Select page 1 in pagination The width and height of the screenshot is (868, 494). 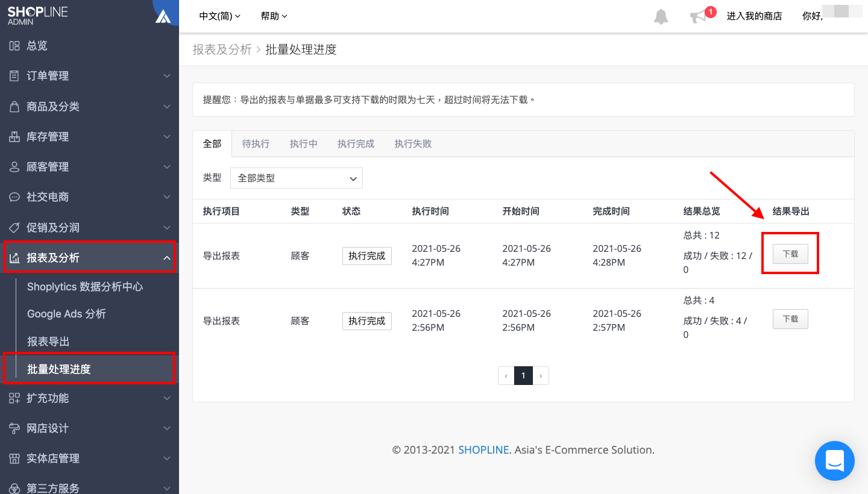pyautogui.click(x=523, y=376)
